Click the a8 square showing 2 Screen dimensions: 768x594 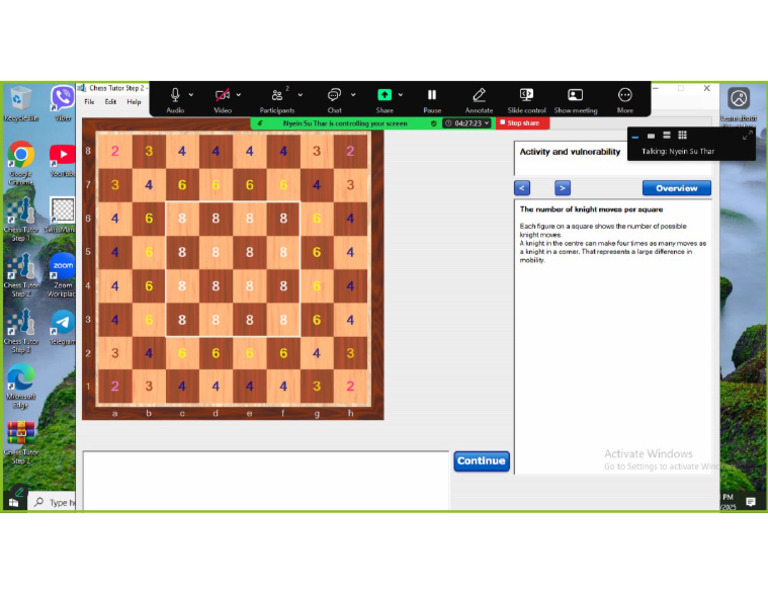(x=115, y=151)
